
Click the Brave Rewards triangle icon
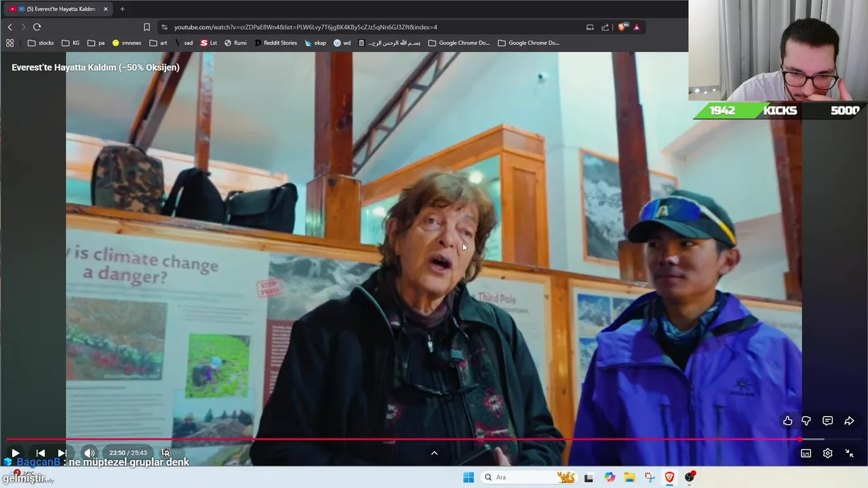coord(637,27)
